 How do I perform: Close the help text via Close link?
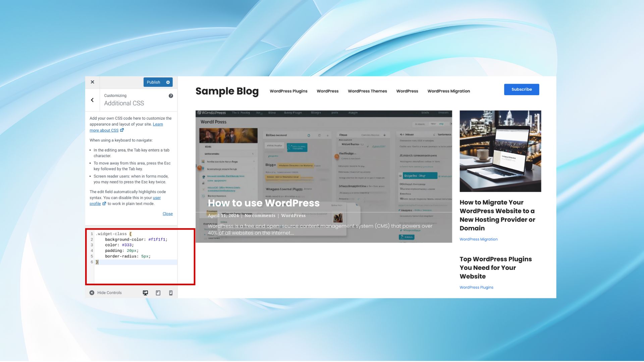(x=167, y=214)
